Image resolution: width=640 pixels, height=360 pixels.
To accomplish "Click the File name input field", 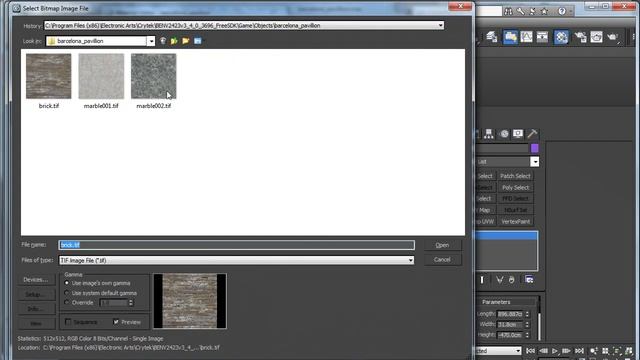I will click(x=237, y=245).
